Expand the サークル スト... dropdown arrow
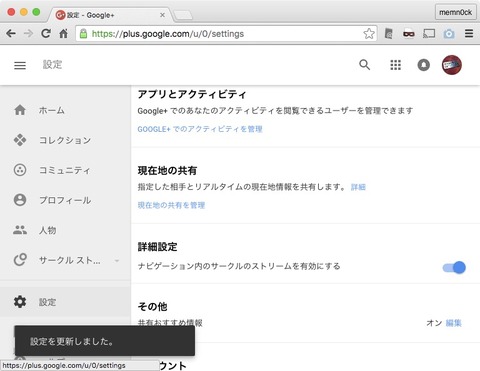 pyautogui.click(x=117, y=260)
